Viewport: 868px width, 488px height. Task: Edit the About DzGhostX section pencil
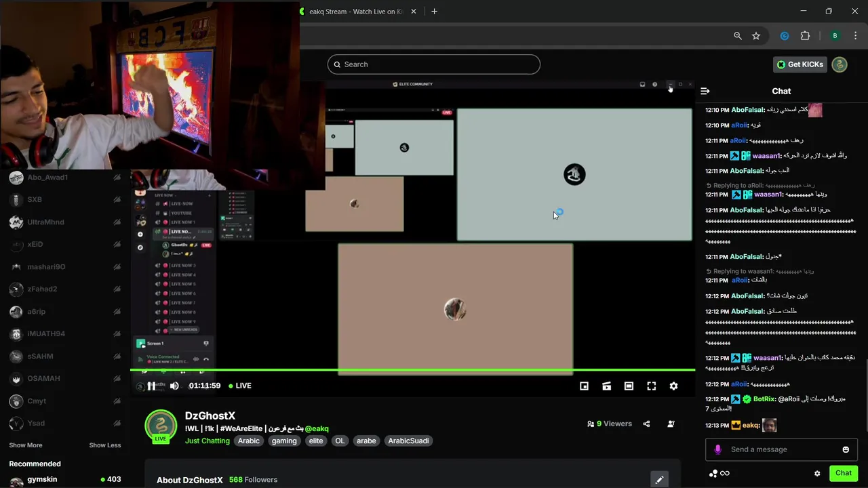click(659, 479)
